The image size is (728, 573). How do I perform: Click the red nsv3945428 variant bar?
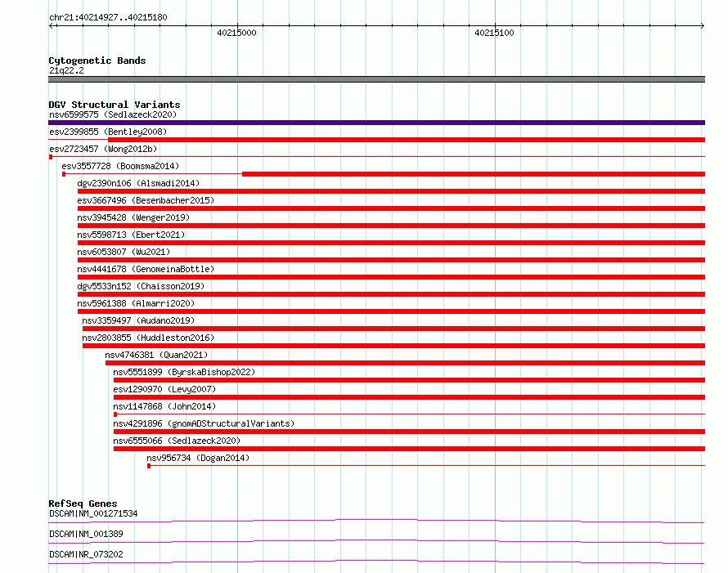pyautogui.click(x=391, y=226)
